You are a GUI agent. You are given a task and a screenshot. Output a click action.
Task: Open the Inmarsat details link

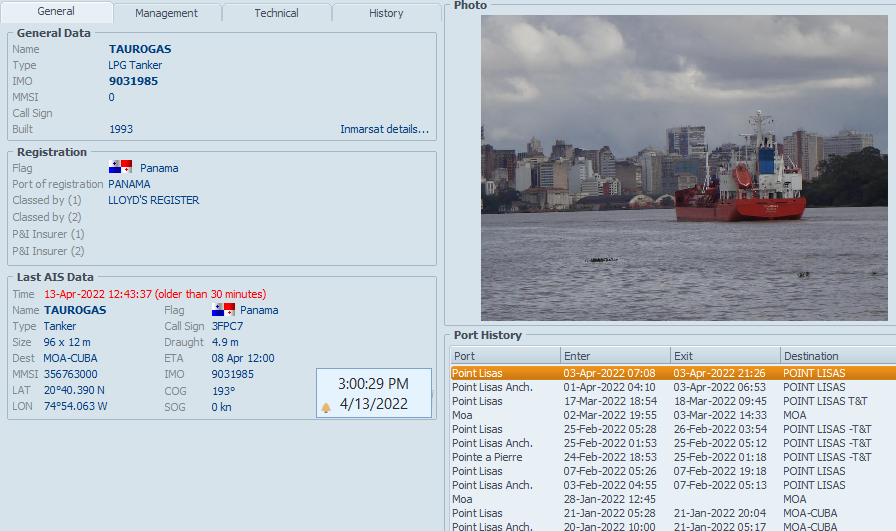[x=385, y=129]
